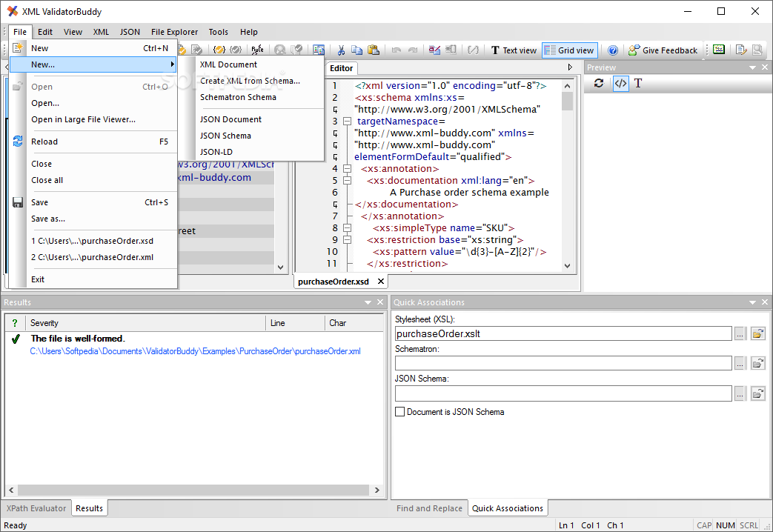Click the Redo arrow icon in toolbar
Screen dimensions: 773x532
(413, 50)
